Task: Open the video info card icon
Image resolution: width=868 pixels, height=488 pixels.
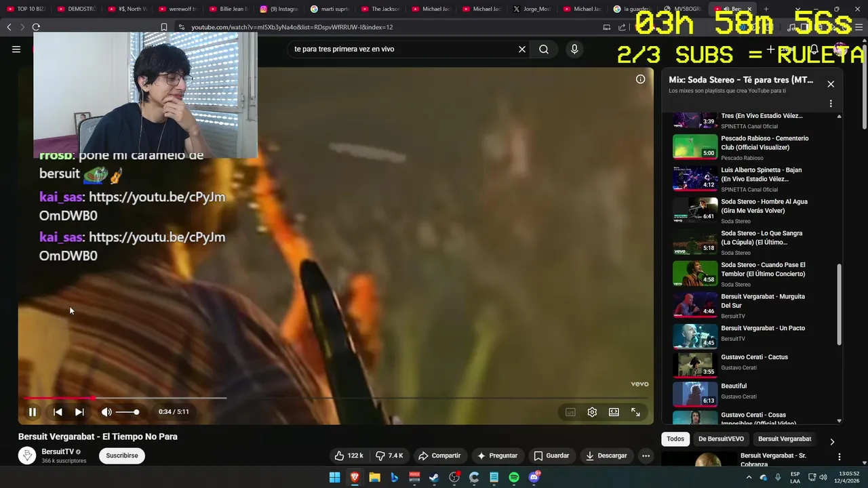Action: click(x=640, y=79)
